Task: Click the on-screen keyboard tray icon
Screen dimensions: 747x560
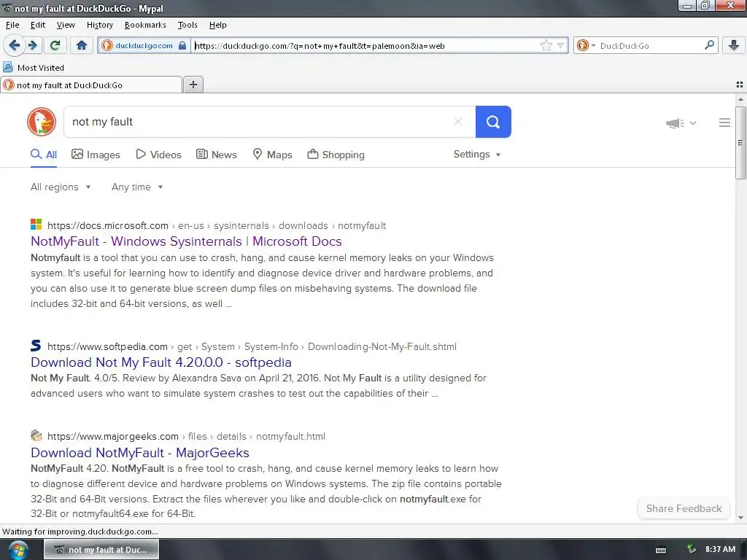Action: [x=661, y=550]
